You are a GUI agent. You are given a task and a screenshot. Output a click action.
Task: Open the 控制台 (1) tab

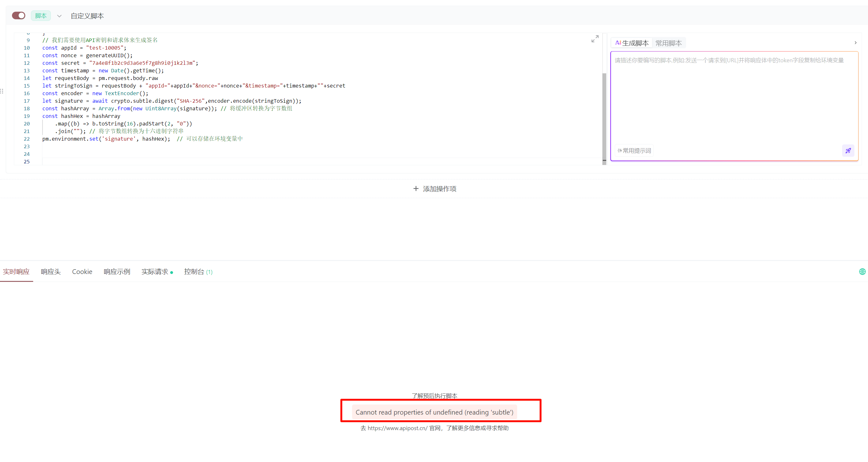[x=198, y=271]
